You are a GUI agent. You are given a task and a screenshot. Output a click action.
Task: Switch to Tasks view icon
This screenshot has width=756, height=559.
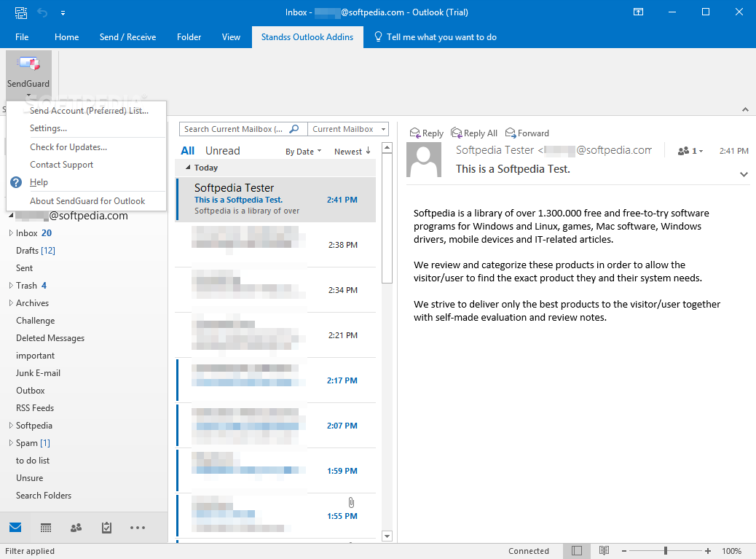(x=106, y=528)
